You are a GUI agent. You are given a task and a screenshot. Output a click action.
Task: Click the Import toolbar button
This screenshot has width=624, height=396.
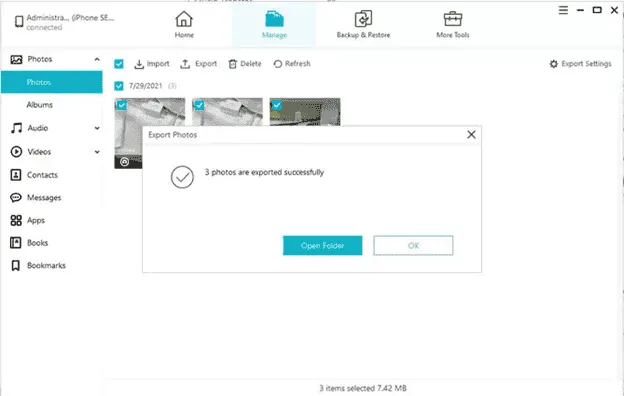(152, 64)
